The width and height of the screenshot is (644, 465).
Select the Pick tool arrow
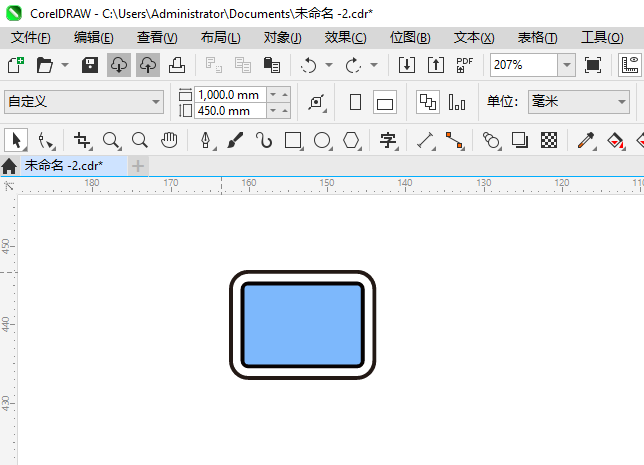tap(15, 140)
